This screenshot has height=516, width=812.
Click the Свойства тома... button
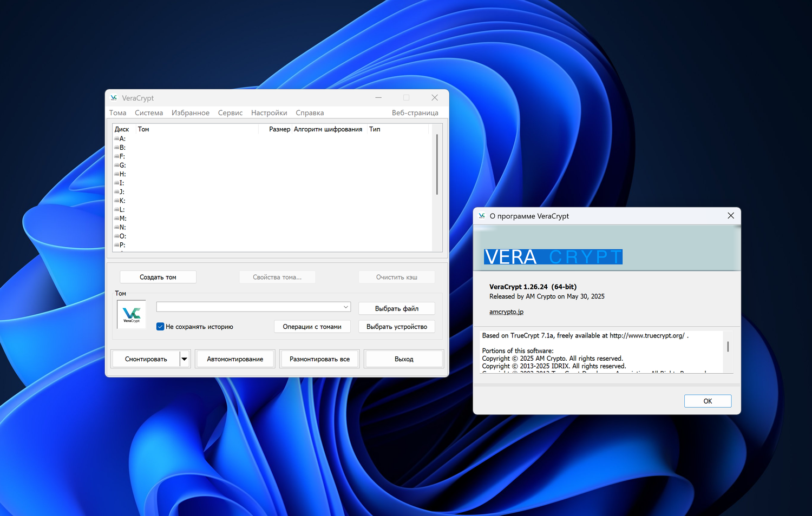tap(277, 277)
